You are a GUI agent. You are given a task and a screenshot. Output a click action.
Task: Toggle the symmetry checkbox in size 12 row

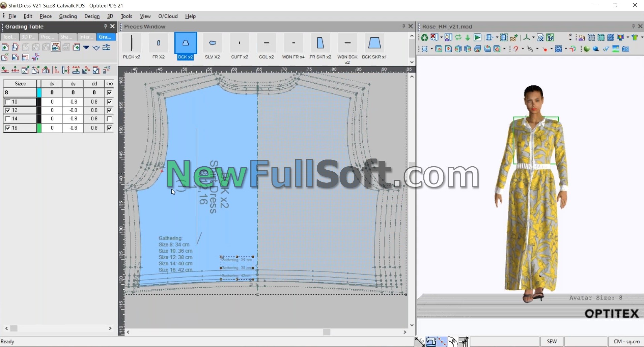[x=109, y=110]
